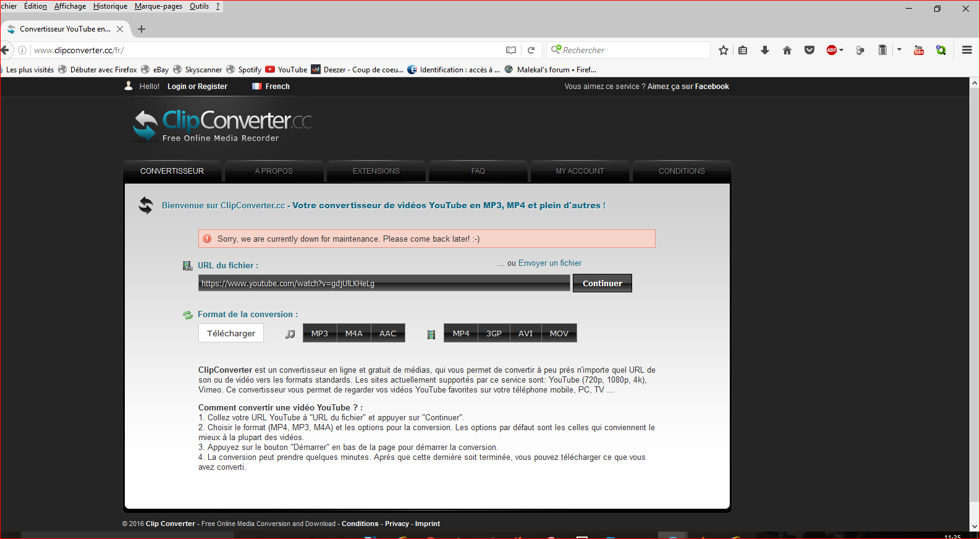Screen dimensions: 980x539
Task: Open the eBay bookmark
Action: [155, 70]
